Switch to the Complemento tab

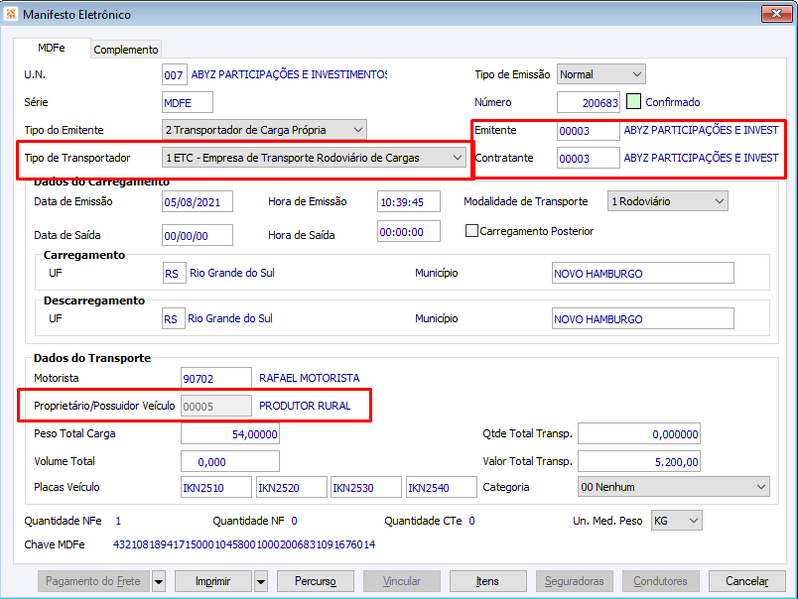(x=126, y=49)
